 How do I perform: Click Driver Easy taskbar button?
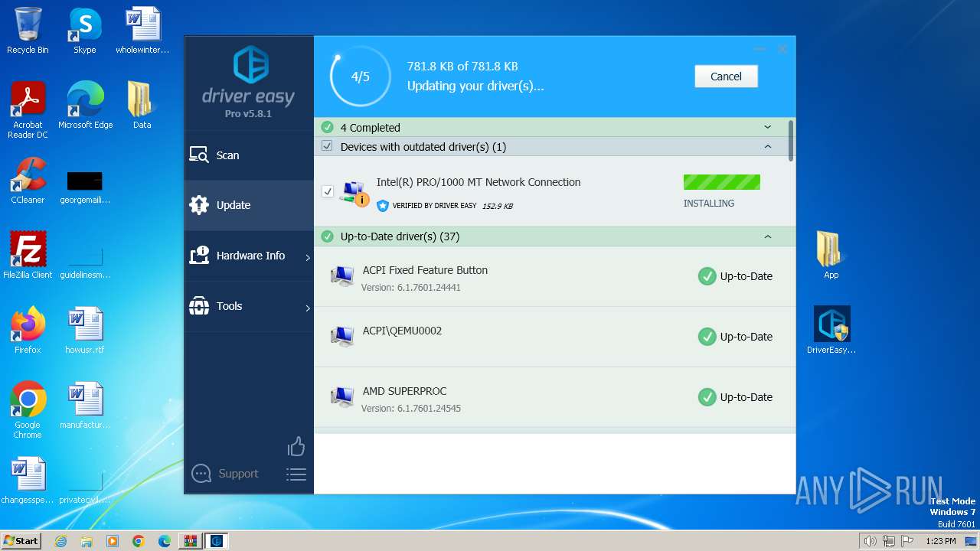217,541
